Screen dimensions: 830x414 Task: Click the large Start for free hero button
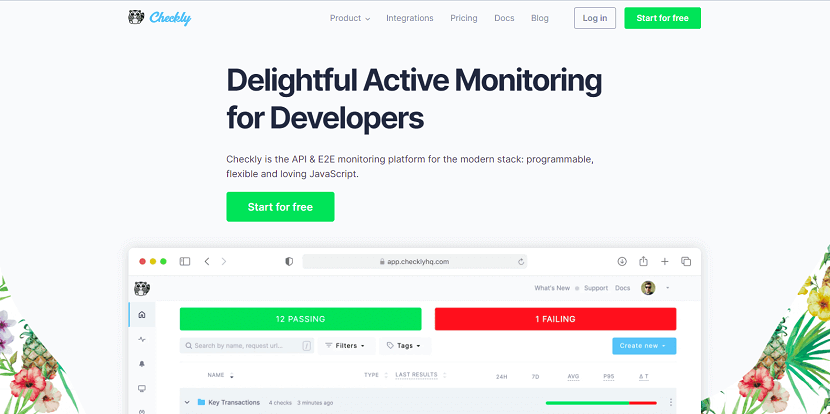click(x=280, y=207)
